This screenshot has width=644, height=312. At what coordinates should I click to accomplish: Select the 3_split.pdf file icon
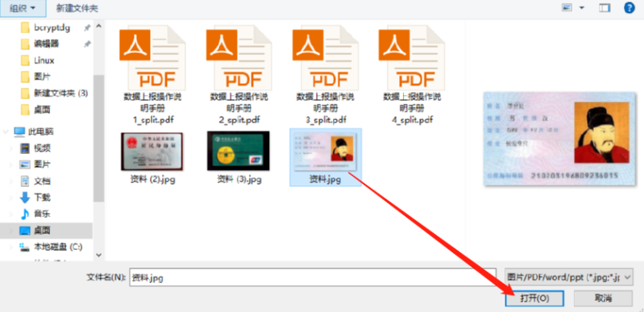coord(326,57)
